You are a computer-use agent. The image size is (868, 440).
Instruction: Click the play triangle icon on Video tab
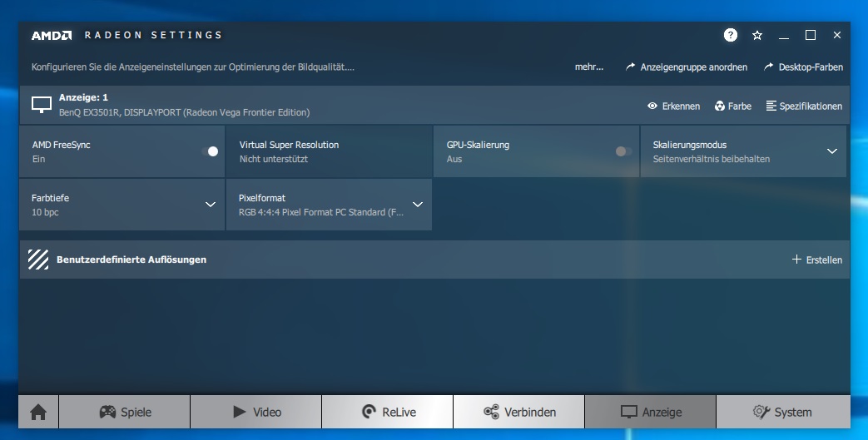[x=239, y=411]
